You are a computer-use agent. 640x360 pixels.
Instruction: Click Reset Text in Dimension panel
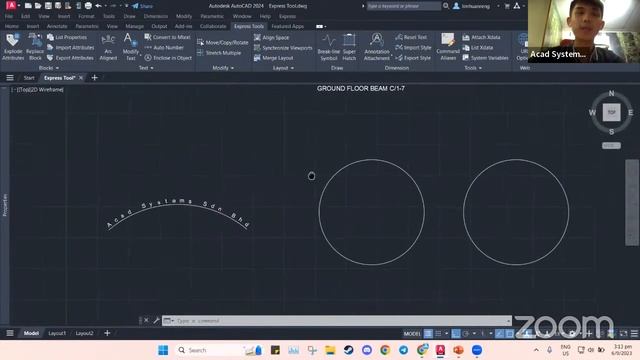tap(411, 37)
